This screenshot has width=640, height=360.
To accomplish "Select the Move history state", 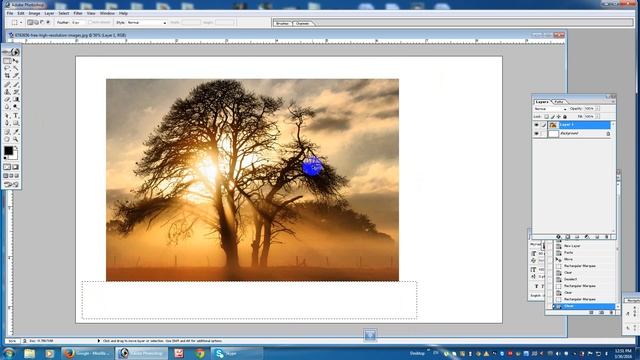I will click(x=568, y=259).
